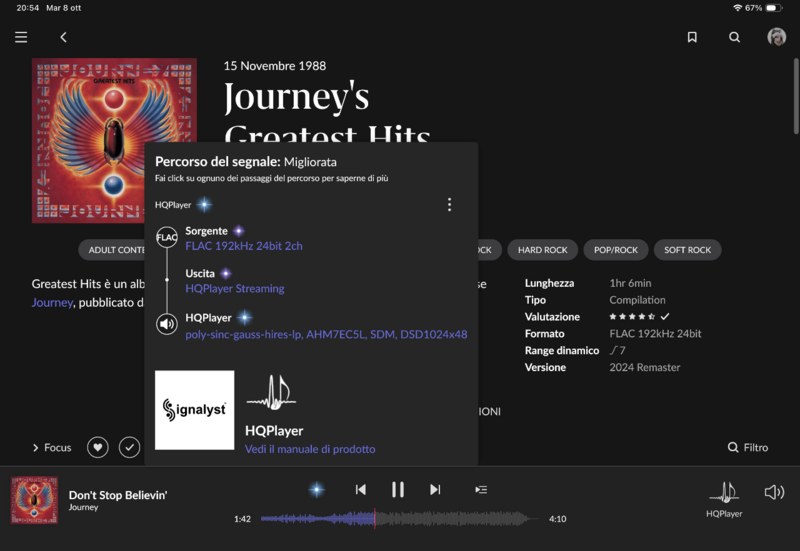The width and height of the screenshot is (800, 551).
Task: Skip to the next track
Action: pos(435,489)
